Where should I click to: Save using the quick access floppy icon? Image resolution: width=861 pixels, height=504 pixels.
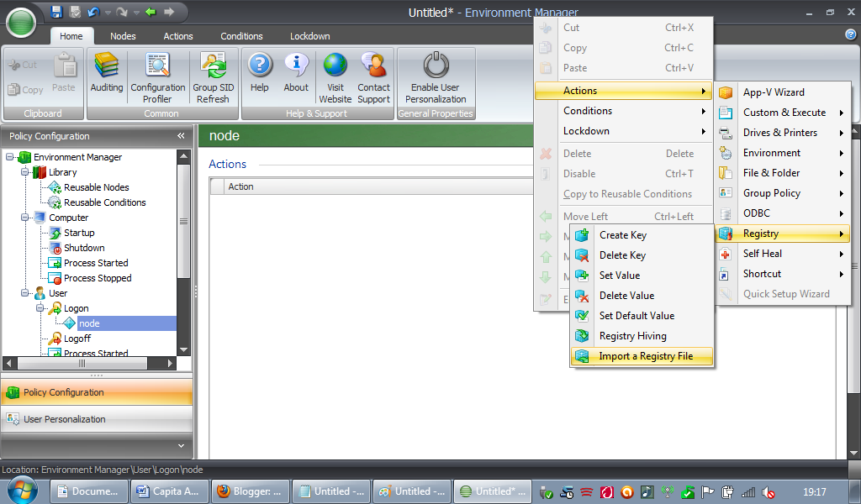[x=56, y=12]
